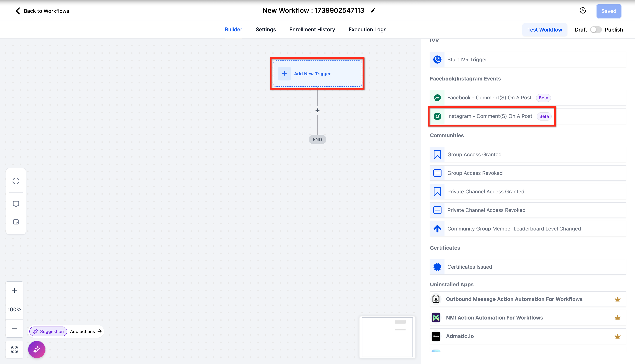Viewport: 635px width, 364px height.
Task: Select Instagram - Comment(S) On A Post trigger
Action: tap(489, 116)
